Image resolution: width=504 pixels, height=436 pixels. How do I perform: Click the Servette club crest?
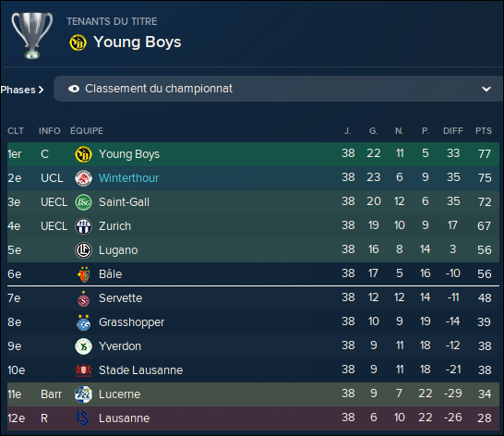[84, 298]
